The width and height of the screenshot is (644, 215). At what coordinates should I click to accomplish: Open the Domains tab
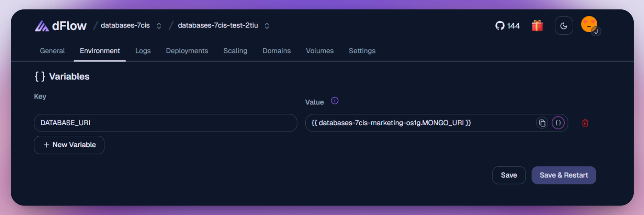pyautogui.click(x=276, y=51)
